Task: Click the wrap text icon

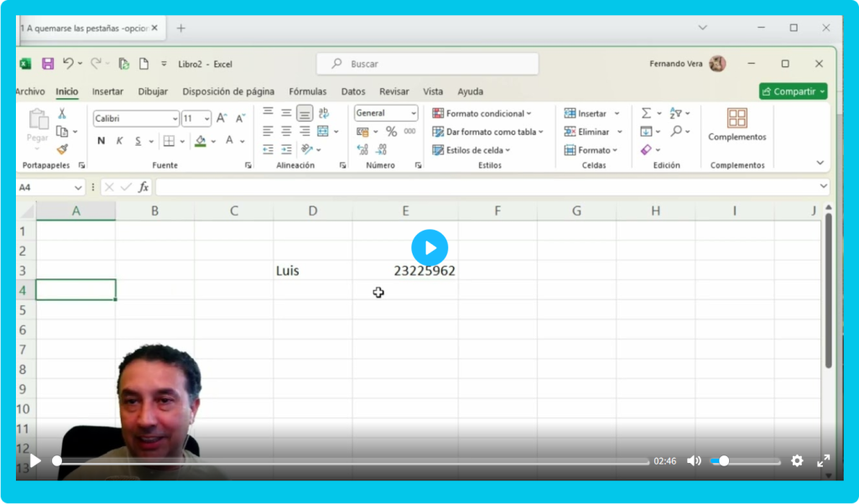Action: click(x=324, y=113)
